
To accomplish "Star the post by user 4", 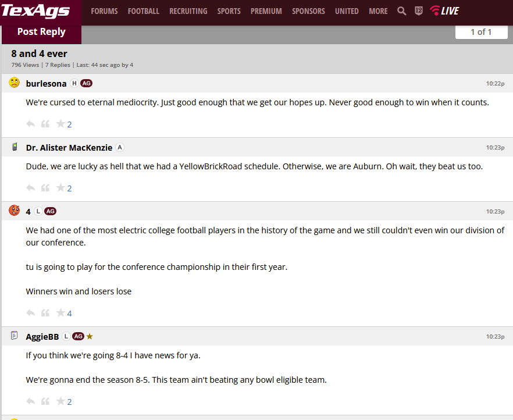I will 60,313.
